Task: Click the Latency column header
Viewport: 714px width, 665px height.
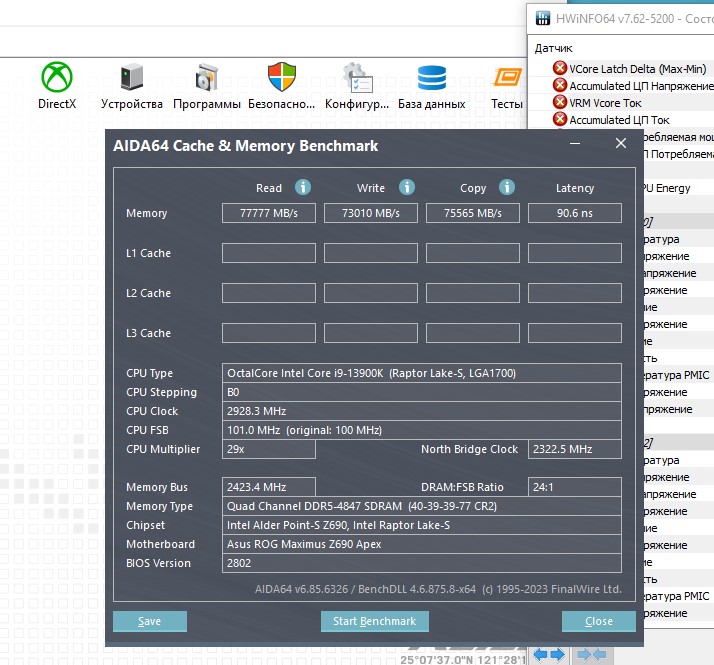Action: 575,188
